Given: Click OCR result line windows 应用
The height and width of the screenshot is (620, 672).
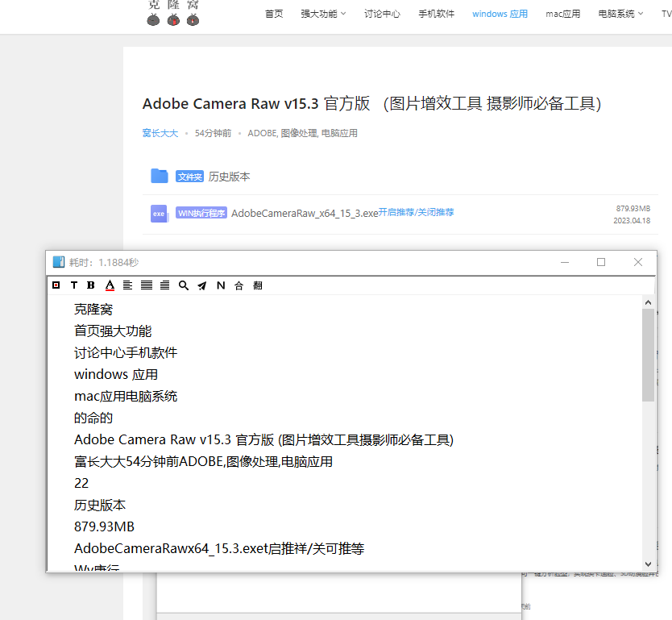Looking at the screenshot, I should pos(116,375).
